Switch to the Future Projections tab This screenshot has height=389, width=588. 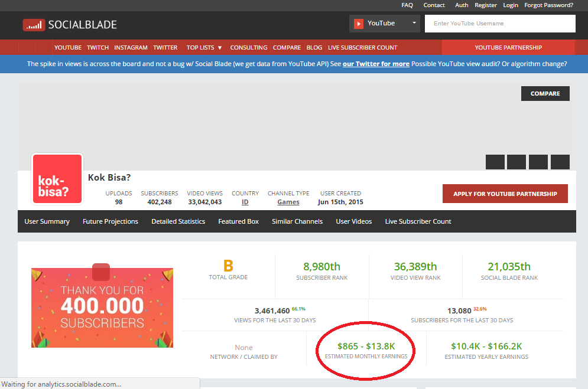[x=111, y=221]
